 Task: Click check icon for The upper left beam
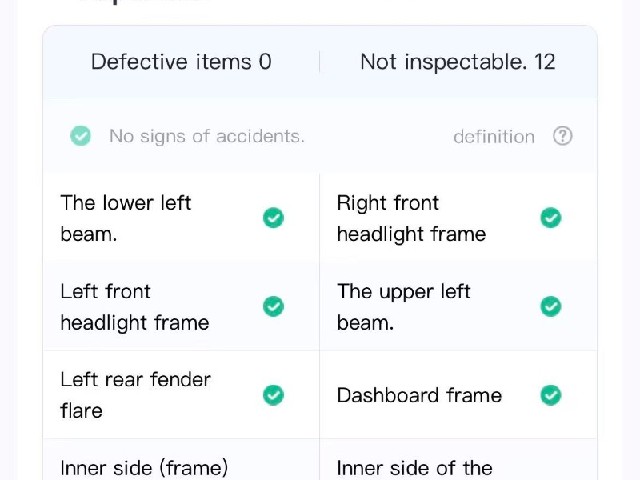(x=551, y=307)
